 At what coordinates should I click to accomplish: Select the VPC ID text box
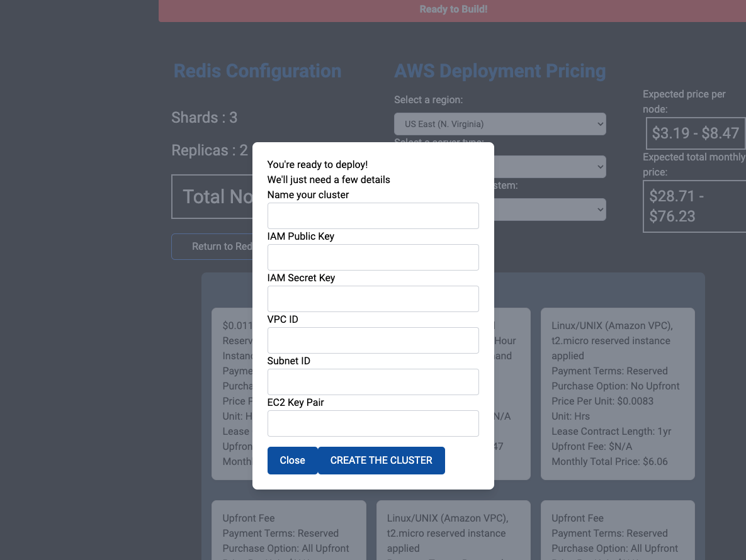[x=373, y=340]
